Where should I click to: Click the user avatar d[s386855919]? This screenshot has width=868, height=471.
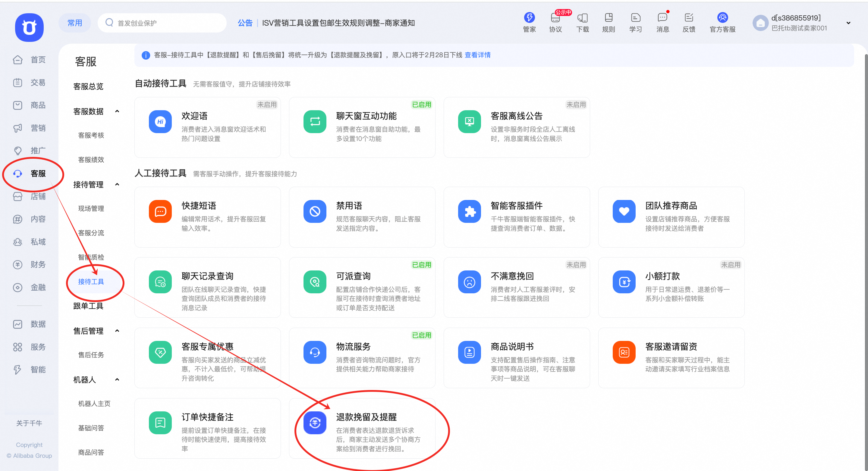[x=760, y=23]
